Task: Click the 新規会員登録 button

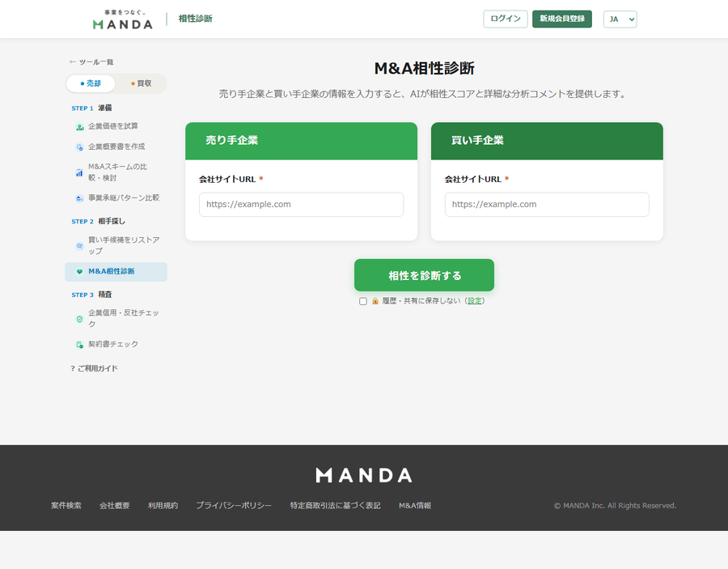Action: tap(562, 19)
